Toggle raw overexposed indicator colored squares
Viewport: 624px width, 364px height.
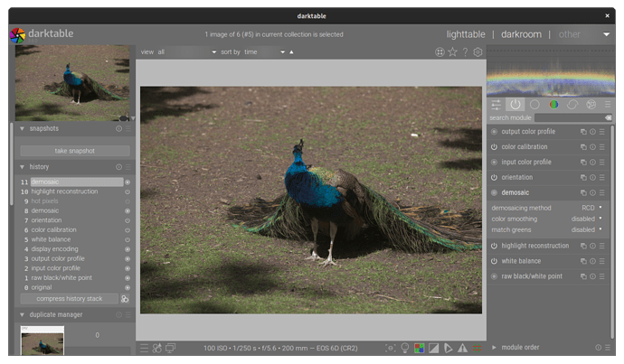click(x=419, y=349)
